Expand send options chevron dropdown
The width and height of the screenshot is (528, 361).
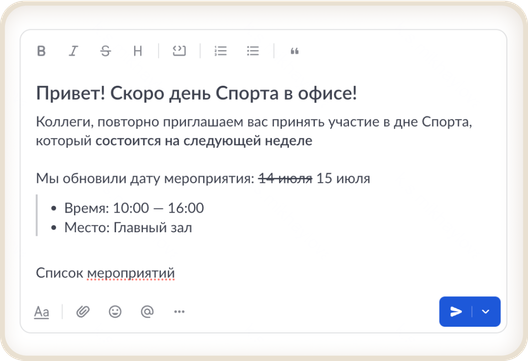tap(486, 311)
